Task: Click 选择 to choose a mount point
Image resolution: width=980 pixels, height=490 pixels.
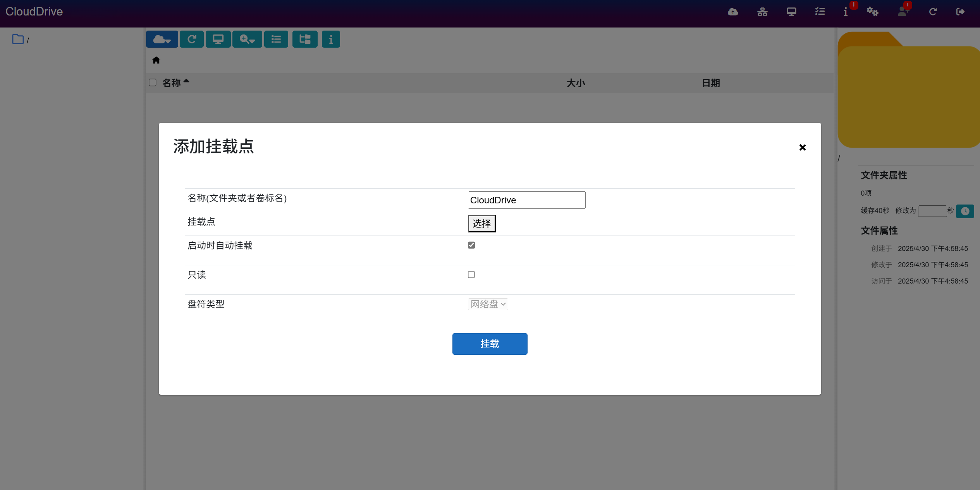Action: (481, 224)
